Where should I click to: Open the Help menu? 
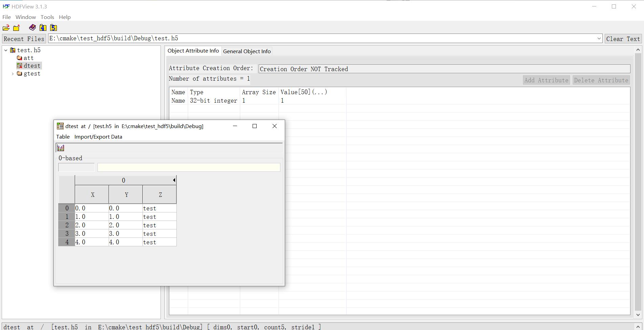(x=65, y=17)
